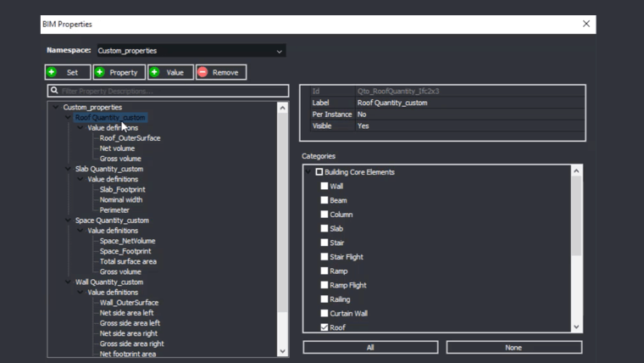Select the Space_NetVolume value

pyautogui.click(x=127, y=241)
